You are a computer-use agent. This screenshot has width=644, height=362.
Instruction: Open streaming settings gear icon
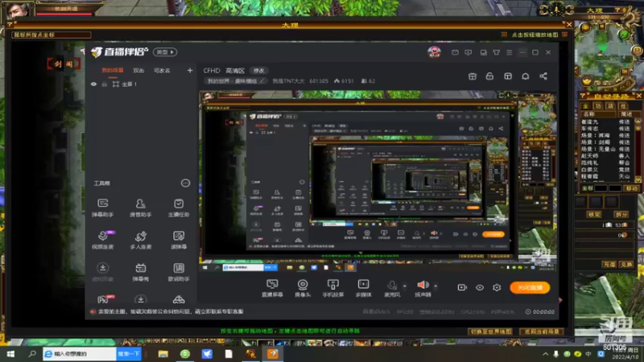[x=497, y=287]
